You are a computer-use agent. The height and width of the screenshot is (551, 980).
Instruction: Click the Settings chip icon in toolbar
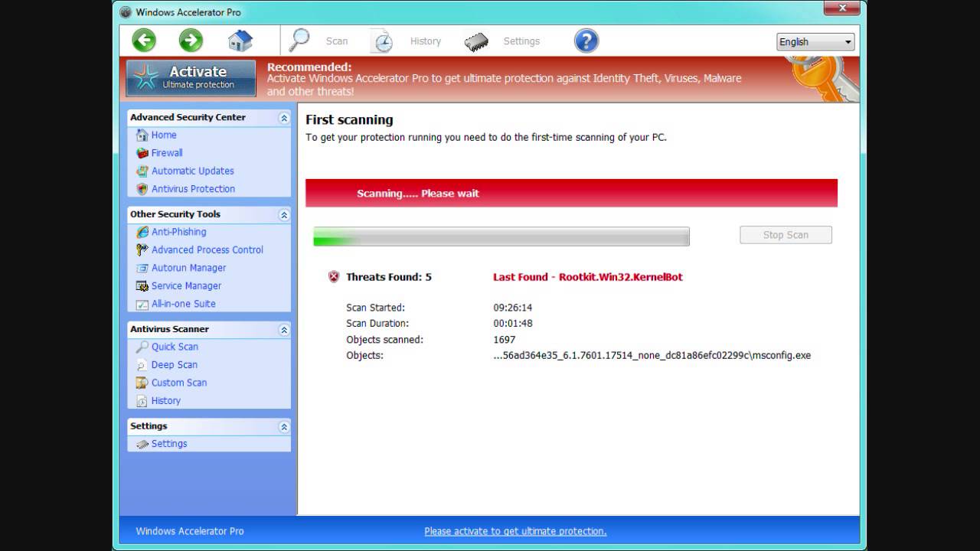click(x=476, y=42)
